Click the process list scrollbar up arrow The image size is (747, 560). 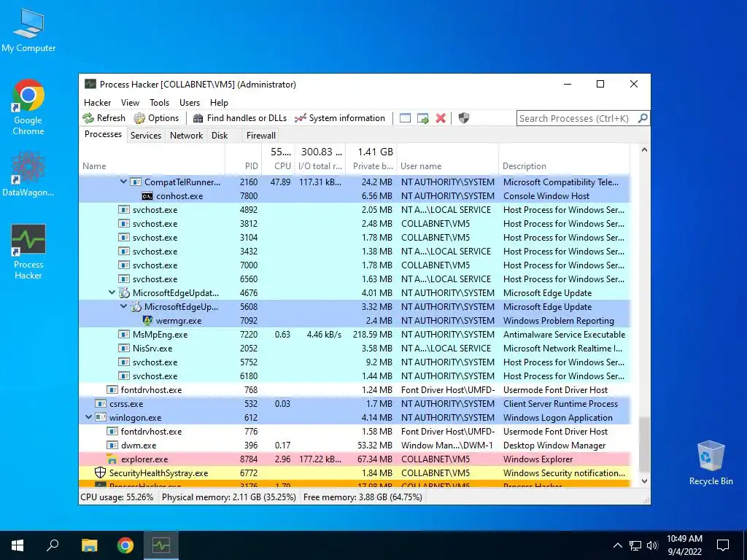pos(644,149)
